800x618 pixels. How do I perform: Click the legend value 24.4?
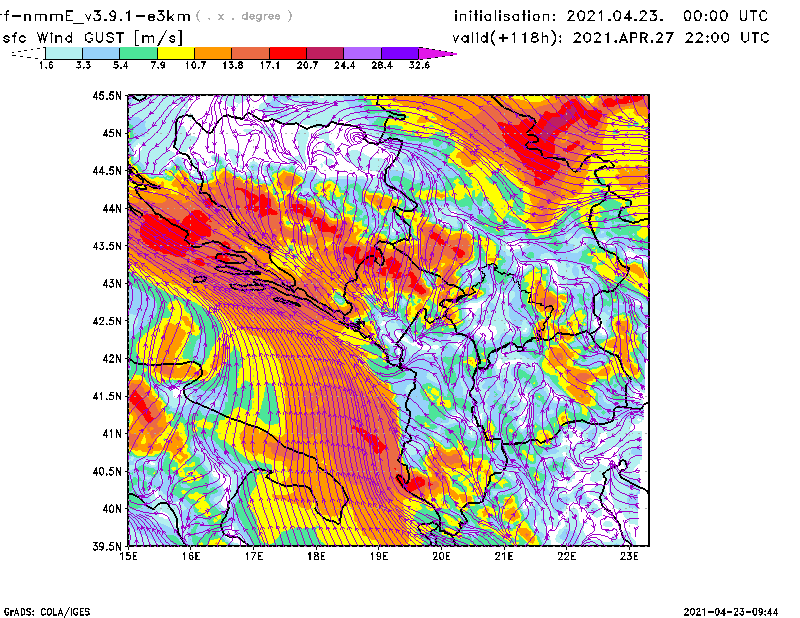[344, 65]
